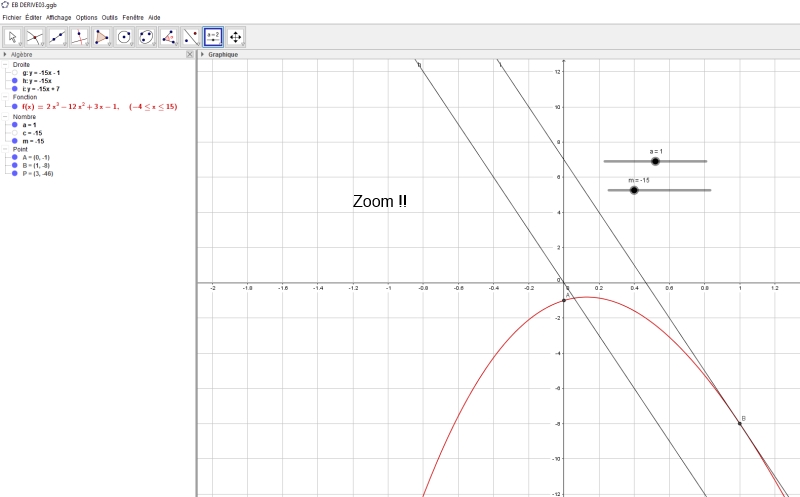Select point B on the curve
Viewport: 800px width, 497px height.
(740, 424)
